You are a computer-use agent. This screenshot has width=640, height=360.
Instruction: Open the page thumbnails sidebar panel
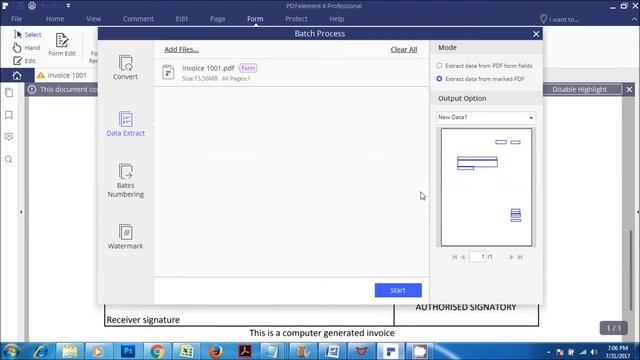point(9,93)
